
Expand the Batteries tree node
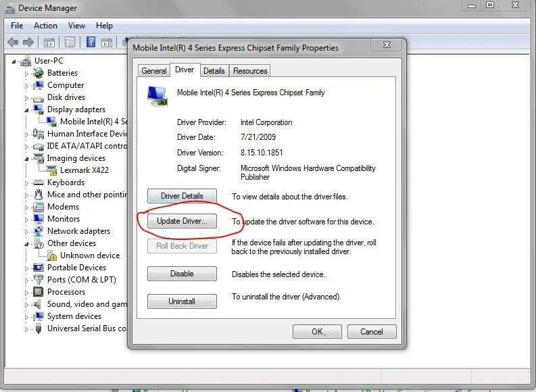coord(26,73)
